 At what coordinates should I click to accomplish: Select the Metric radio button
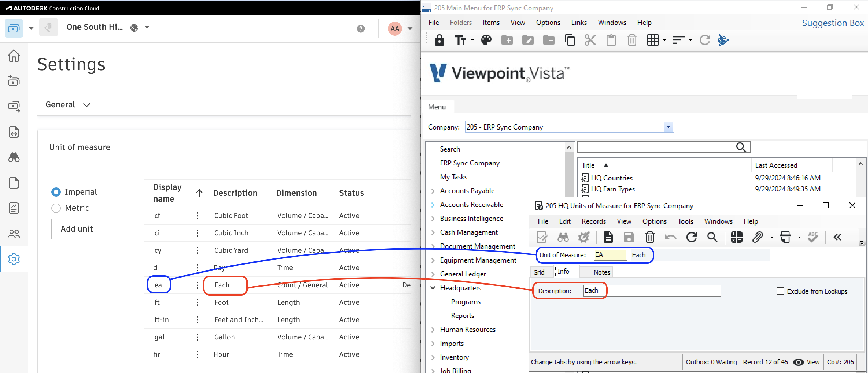[x=56, y=208]
